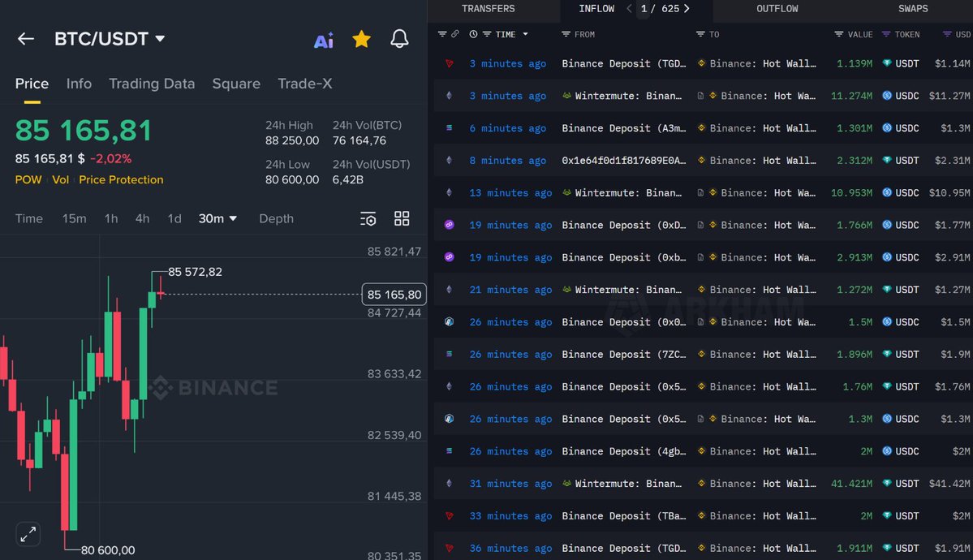973x560 pixels.
Task: Switch to the OUTFLOW tab
Action: pos(777,9)
